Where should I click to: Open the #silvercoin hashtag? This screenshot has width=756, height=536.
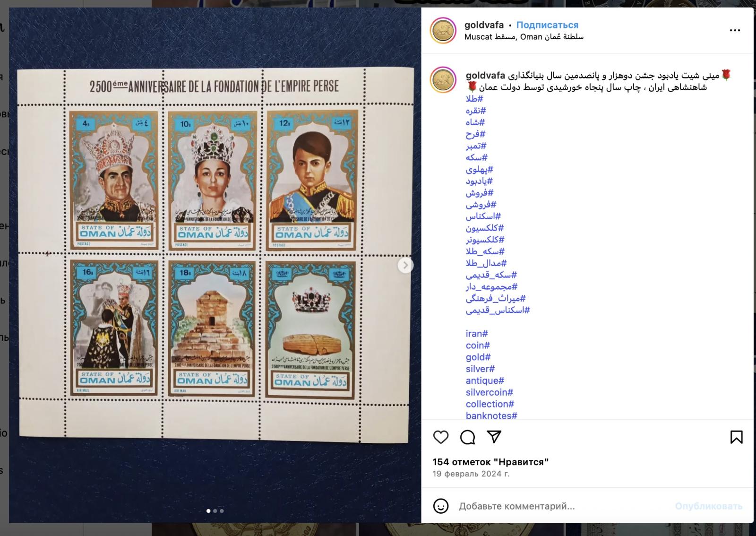490,392
